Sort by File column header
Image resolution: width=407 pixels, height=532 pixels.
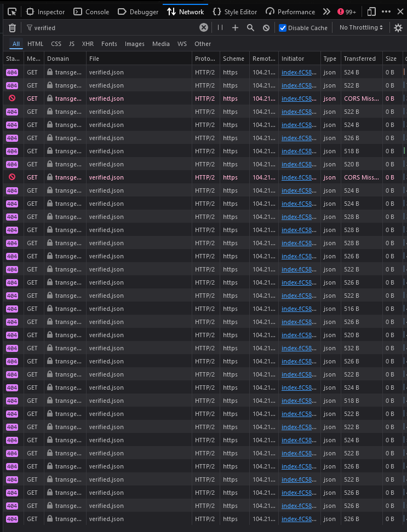pos(139,59)
